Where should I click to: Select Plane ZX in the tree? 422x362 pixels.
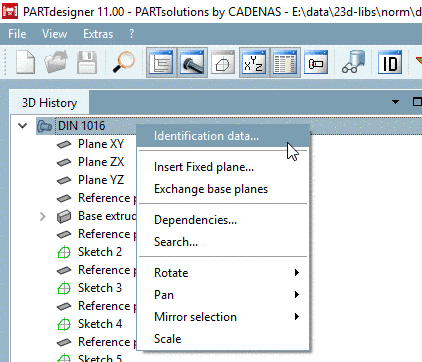point(101,162)
